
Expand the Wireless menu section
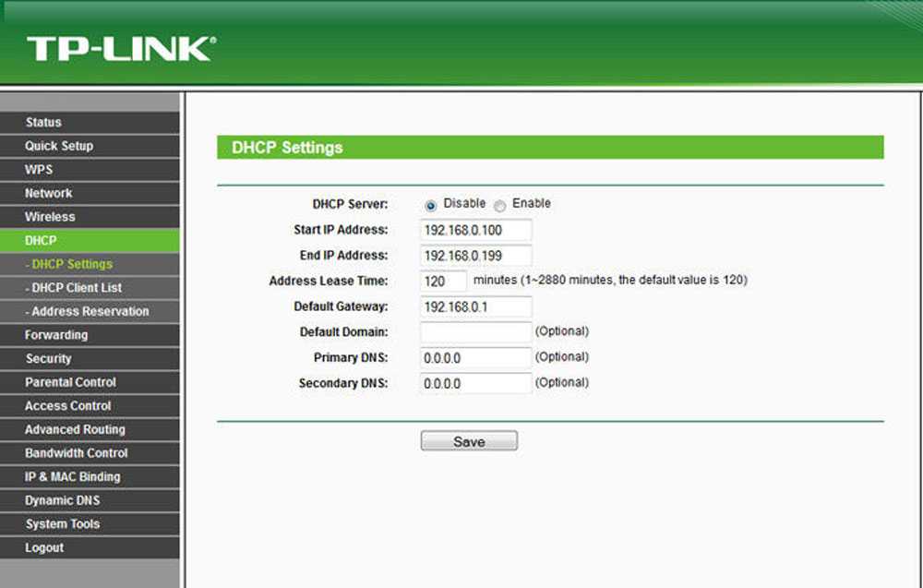(x=50, y=217)
